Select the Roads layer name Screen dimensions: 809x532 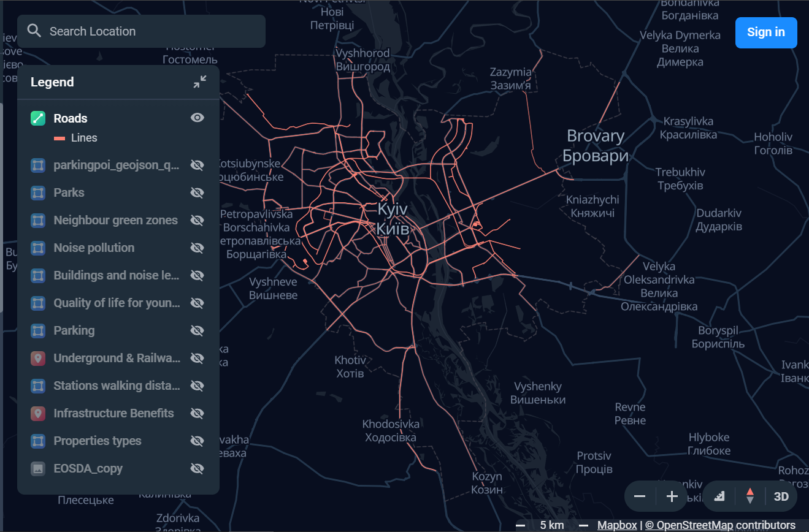coord(71,118)
